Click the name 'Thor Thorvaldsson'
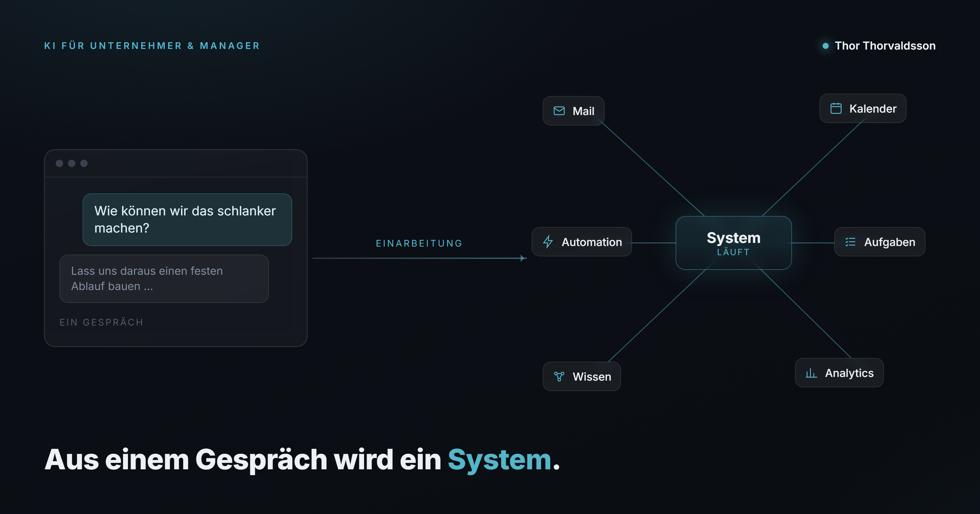The height and width of the screenshot is (514, 980). point(885,46)
